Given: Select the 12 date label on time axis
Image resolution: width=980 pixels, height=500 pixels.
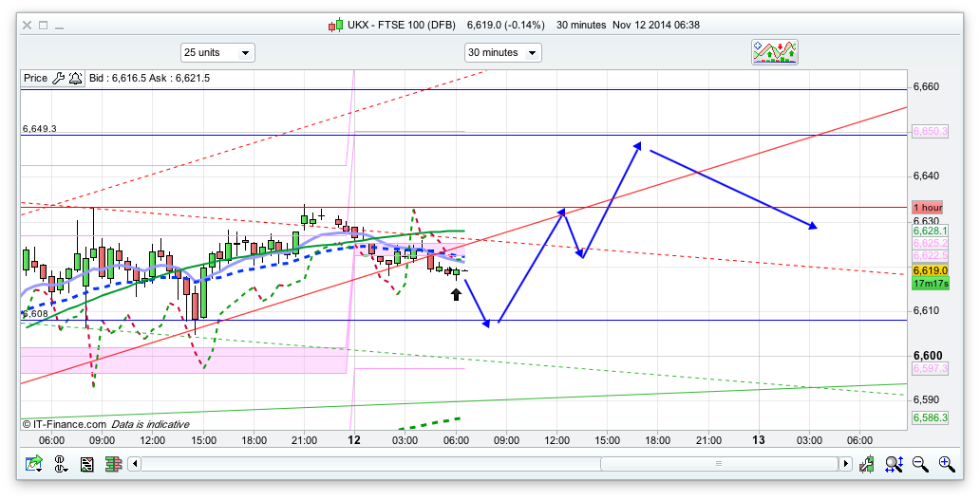Looking at the screenshot, I should pyautogui.click(x=354, y=440).
